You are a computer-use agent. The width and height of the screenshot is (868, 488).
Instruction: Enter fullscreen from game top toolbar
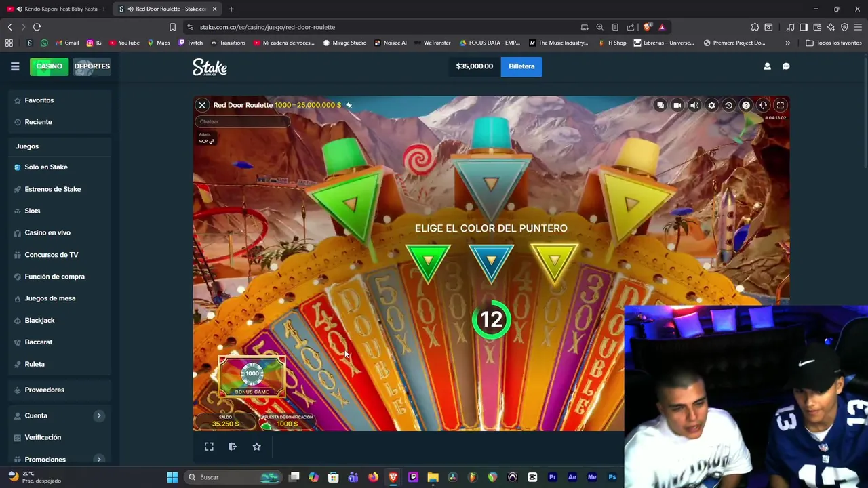(x=781, y=105)
